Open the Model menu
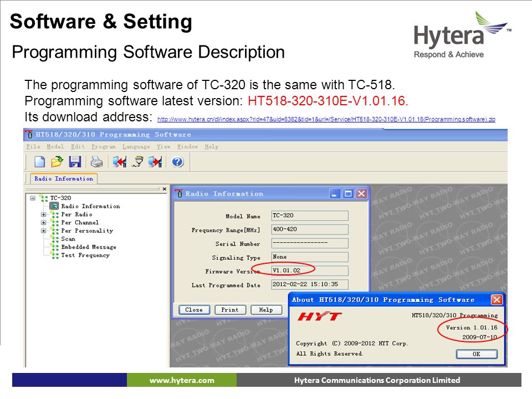This screenshot has height=399, width=532. (x=55, y=146)
